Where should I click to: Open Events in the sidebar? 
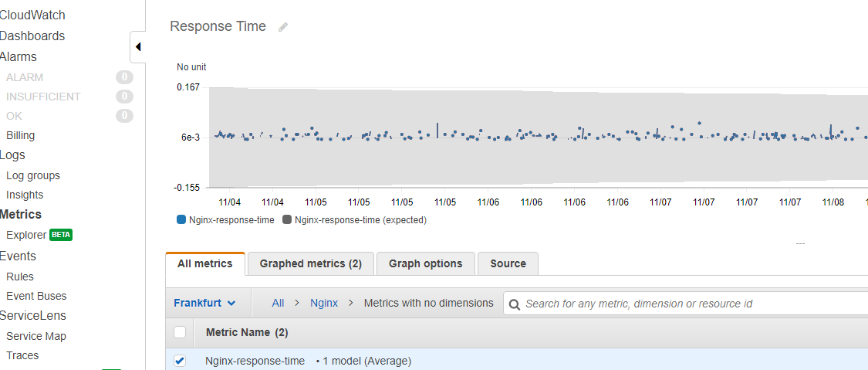pyautogui.click(x=18, y=256)
